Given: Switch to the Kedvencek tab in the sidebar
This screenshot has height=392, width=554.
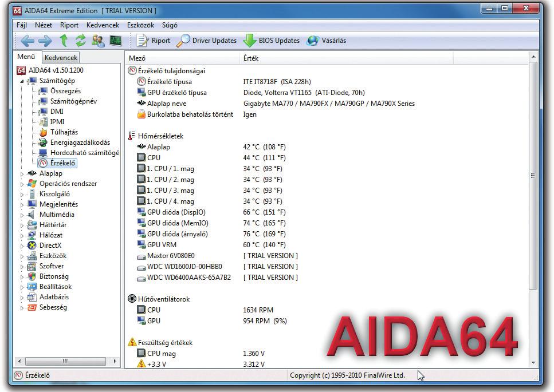Looking at the screenshot, I should pos(61,57).
